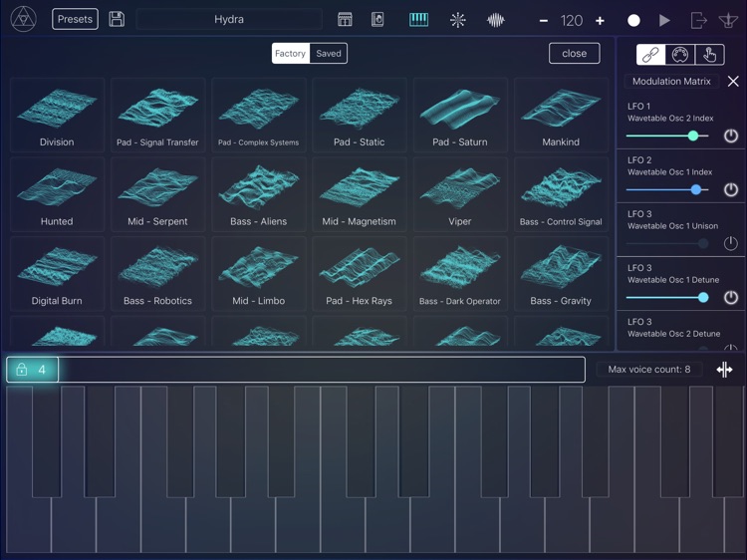Viewport: 747px width, 560px height.
Task: Click the Max voice count field
Action: coord(648,370)
